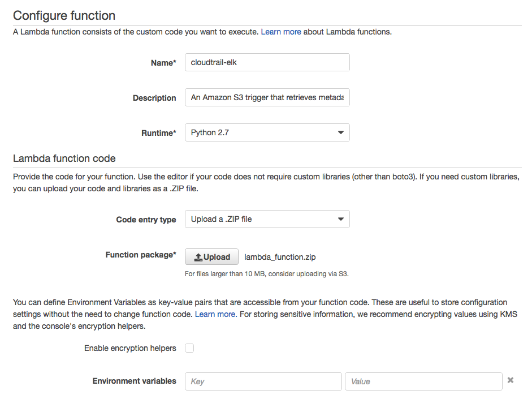Click the Runtime label
Screen dimensions: 532x399
coord(159,133)
